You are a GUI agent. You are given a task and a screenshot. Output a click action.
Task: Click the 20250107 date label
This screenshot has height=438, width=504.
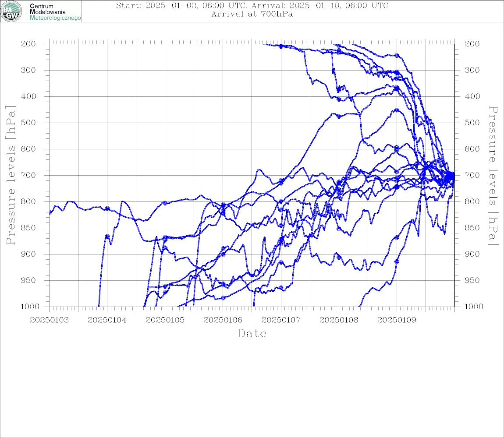pos(281,320)
